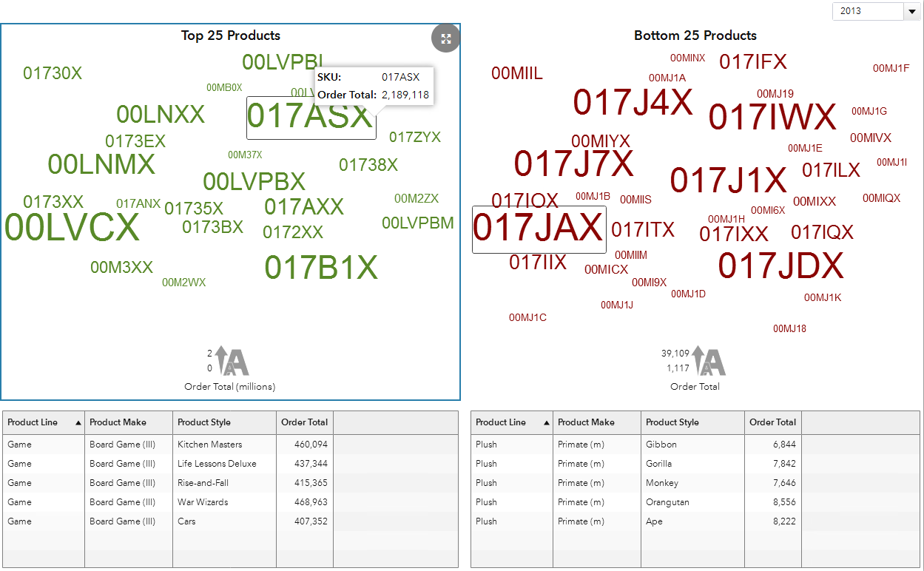This screenshot has height=571, width=924.
Task: Select the Kitchen Masters table row
Action: [210, 445]
